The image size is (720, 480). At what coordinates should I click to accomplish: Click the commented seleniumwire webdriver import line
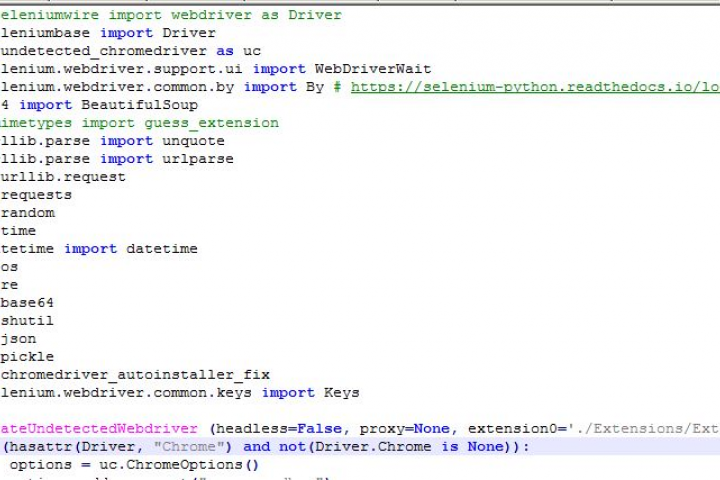point(171,15)
